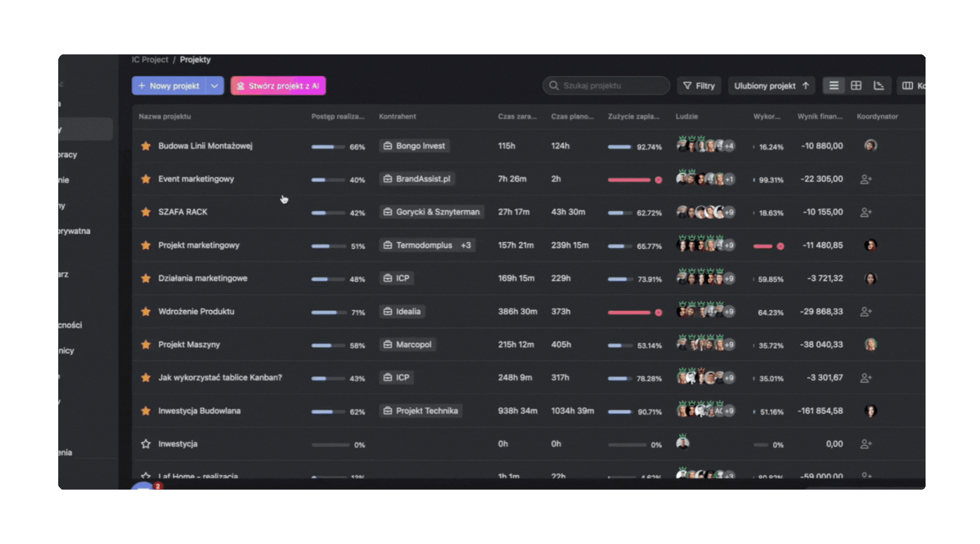Click the Projekty breadcrumb
Screen dimensions: 980x544
point(195,60)
